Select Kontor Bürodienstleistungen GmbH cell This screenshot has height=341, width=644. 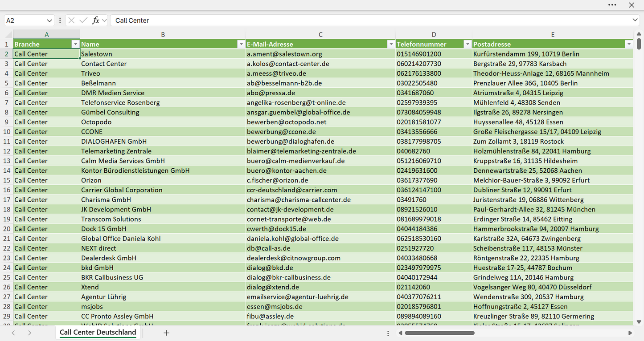163,170
